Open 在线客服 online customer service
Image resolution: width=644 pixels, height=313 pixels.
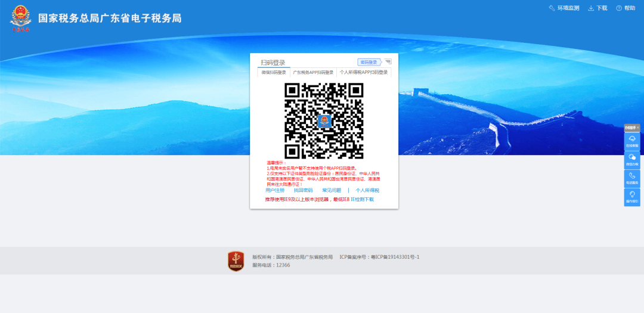632,141
